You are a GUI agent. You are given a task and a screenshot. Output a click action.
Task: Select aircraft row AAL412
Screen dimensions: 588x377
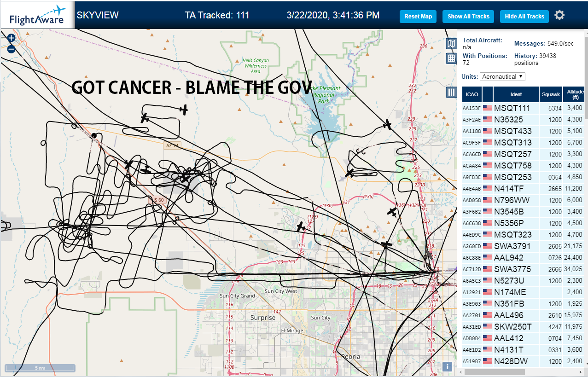(x=524, y=338)
